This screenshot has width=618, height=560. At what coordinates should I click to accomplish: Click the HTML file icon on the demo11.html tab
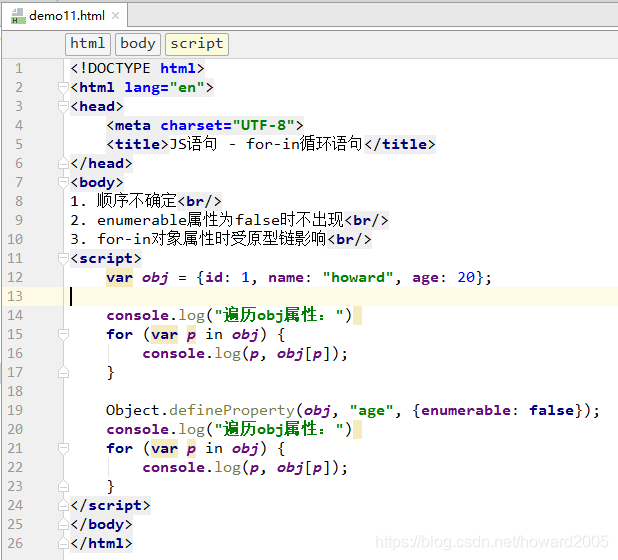[x=18, y=16]
